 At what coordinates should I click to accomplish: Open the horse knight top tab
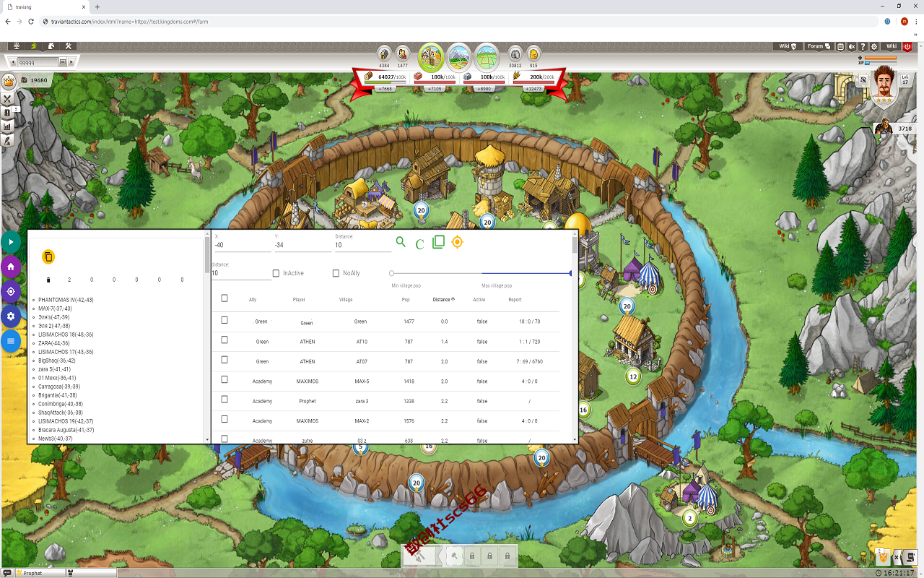click(51, 46)
